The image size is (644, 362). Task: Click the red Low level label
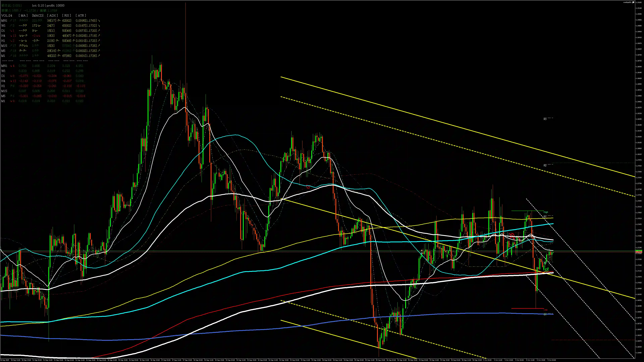[x=546, y=310]
